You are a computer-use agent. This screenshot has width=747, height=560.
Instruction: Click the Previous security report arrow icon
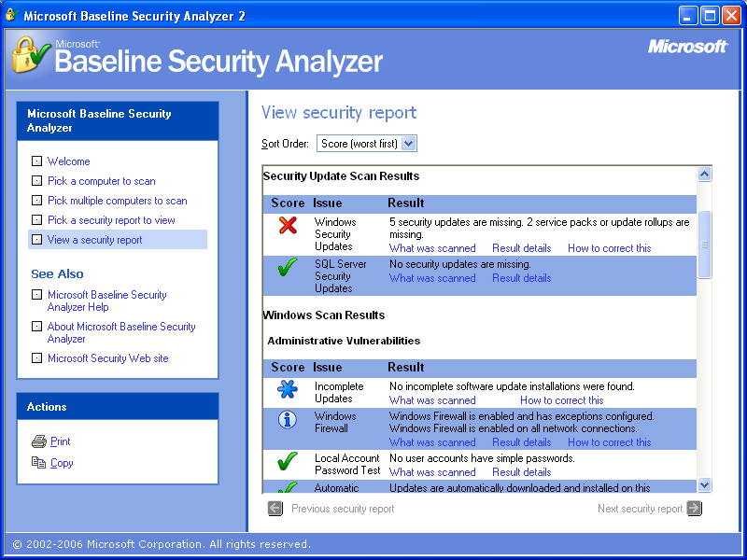[x=275, y=509]
